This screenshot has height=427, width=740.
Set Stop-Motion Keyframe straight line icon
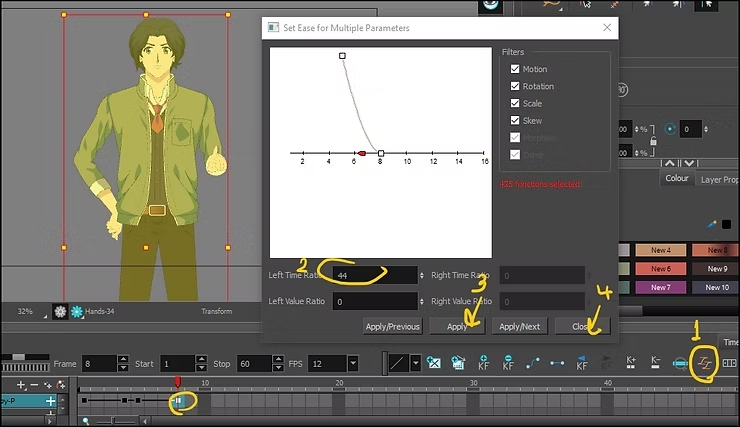pos(557,363)
